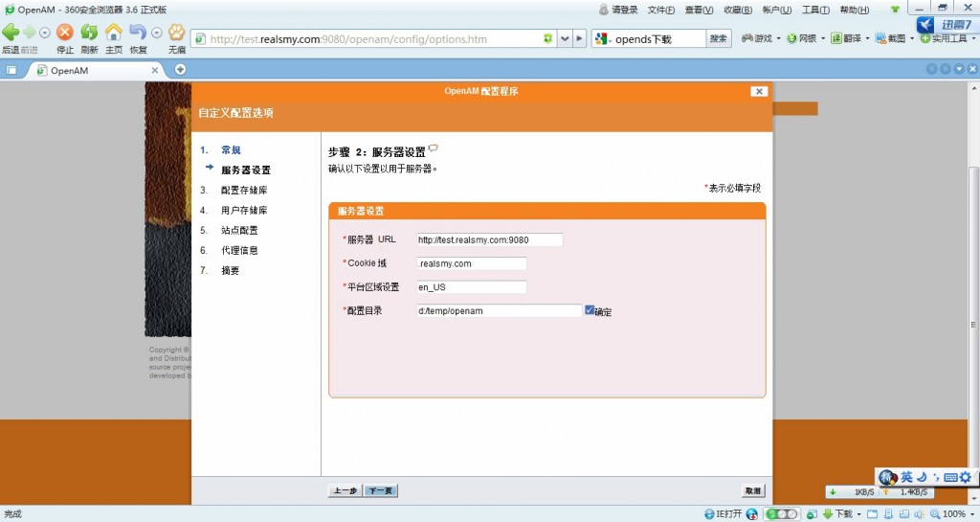Click the help bubble icon beside step title

[434, 148]
